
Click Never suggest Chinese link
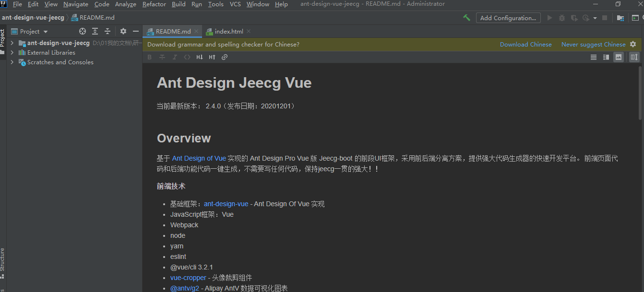point(594,44)
